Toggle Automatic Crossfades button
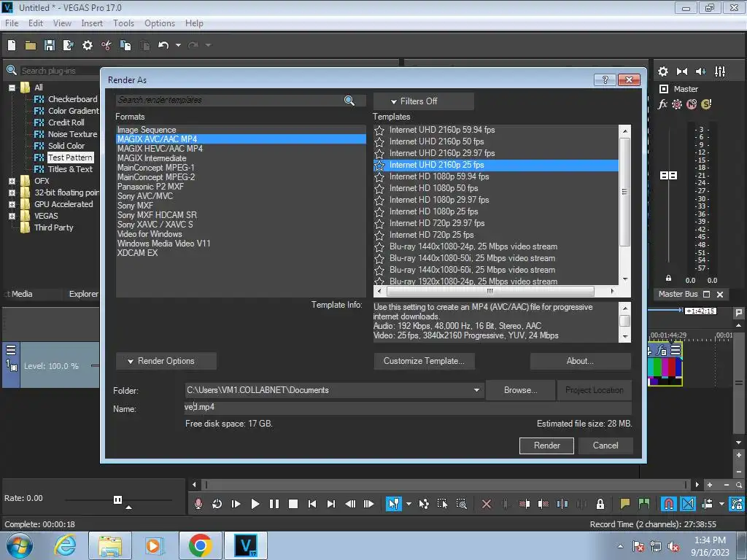 pyautogui.click(x=688, y=504)
